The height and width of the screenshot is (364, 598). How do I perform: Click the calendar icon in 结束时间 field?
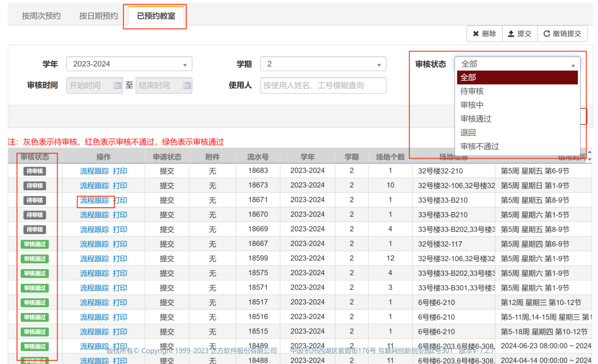(x=187, y=85)
